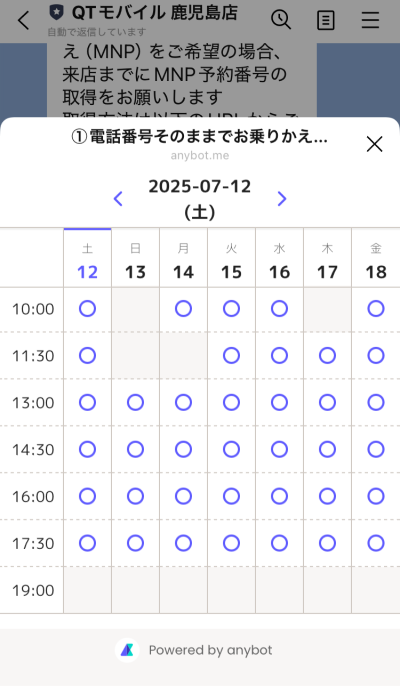Select the Friday 18 day column header
Viewport: 400px width, 686px height.
(376, 258)
